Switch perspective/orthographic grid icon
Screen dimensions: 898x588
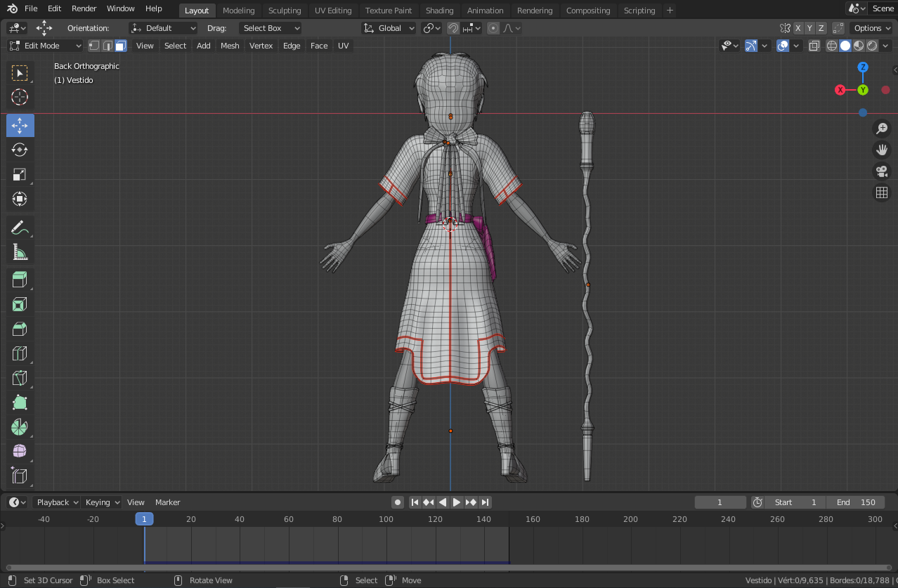881,192
